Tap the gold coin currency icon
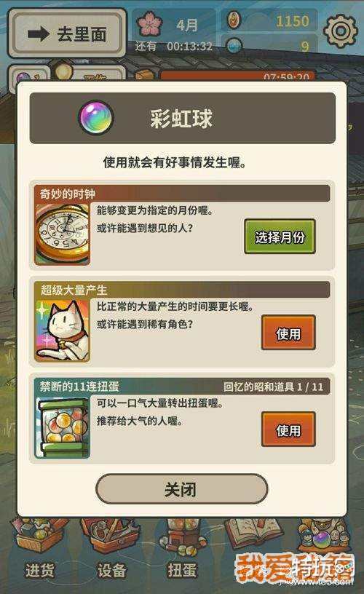 tap(234, 20)
